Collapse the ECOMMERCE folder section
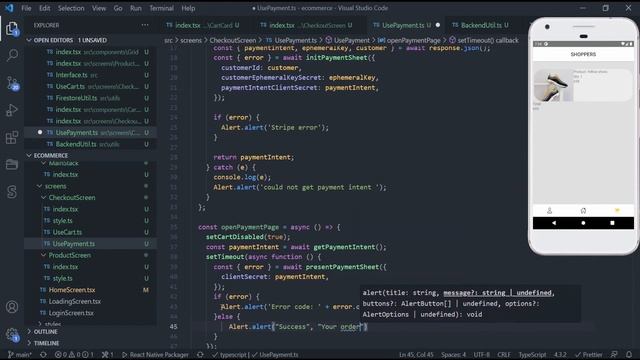 (x=29, y=156)
